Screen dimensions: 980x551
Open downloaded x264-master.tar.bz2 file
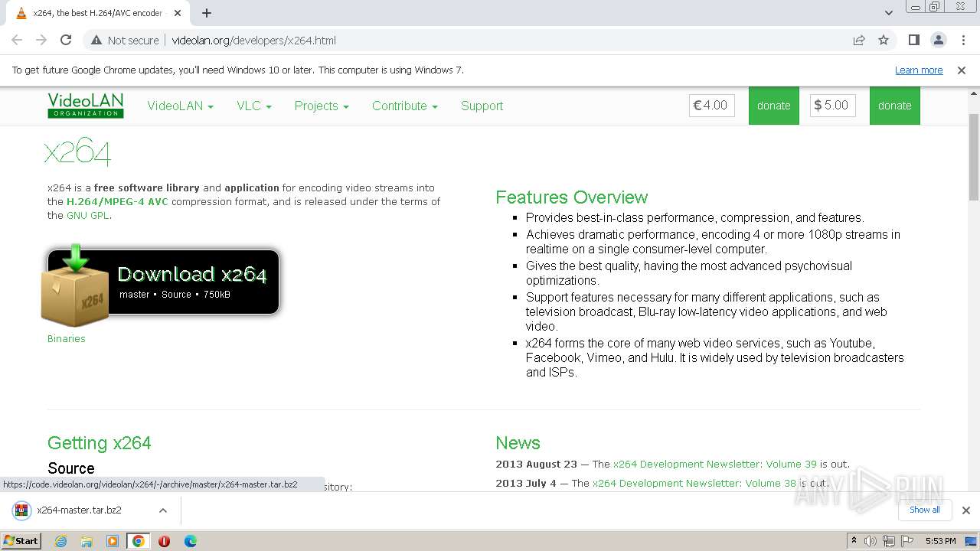(79, 510)
